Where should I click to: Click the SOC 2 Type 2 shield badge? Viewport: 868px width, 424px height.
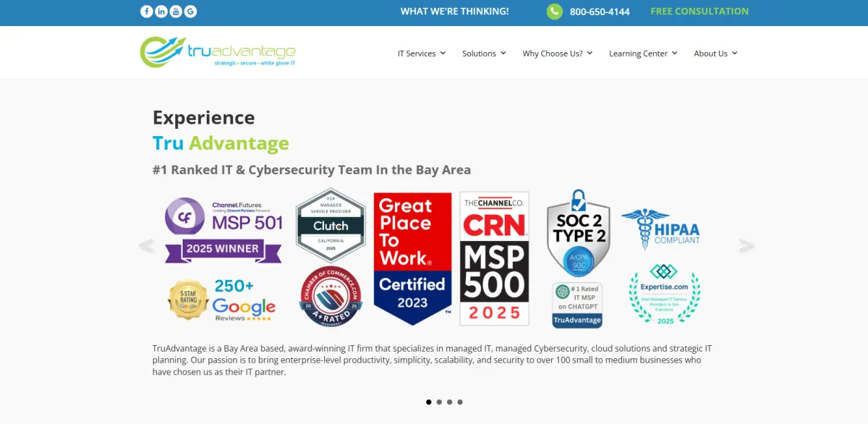click(x=579, y=232)
